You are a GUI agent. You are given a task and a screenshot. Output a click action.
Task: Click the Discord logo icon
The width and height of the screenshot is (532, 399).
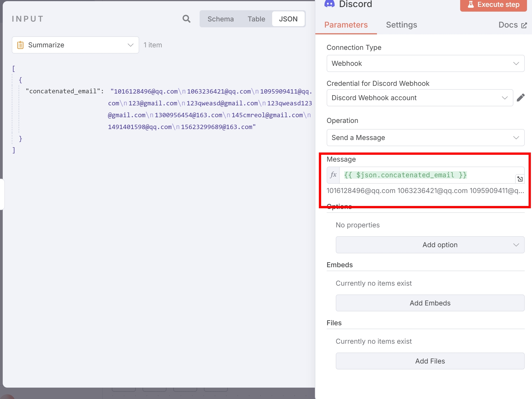[x=329, y=4]
